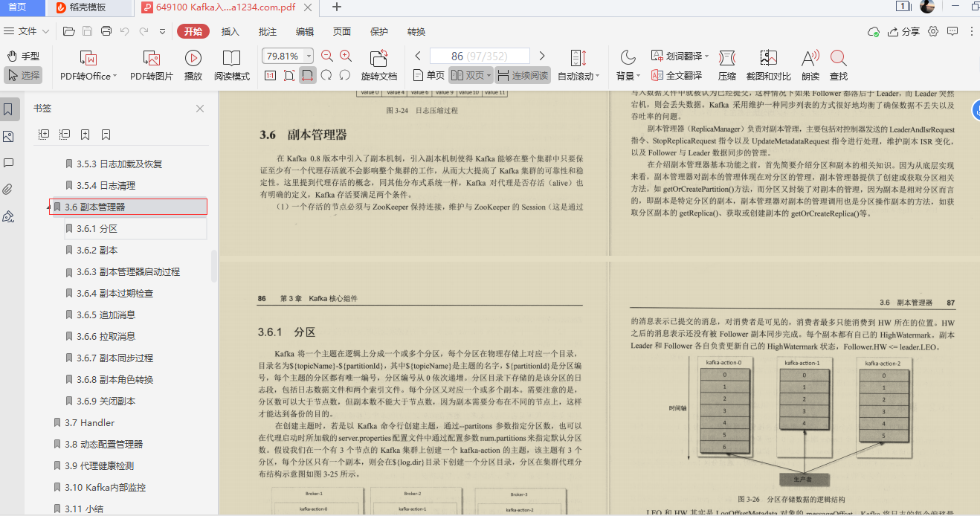
Task: Enter 阅读模式 reading mode
Action: point(232,65)
